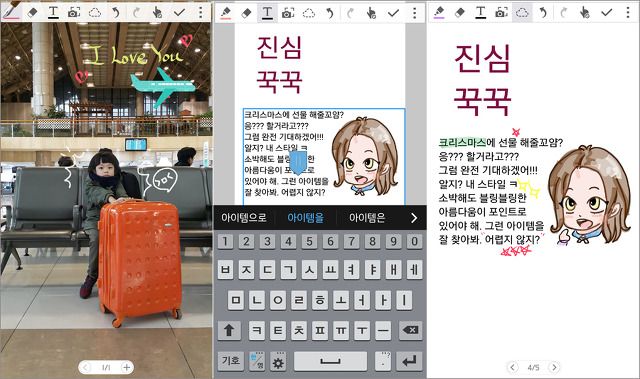Viewport: 640px width, 379px height.
Task: Tap the ㅣ key on the keyboard
Action: (404, 300)
